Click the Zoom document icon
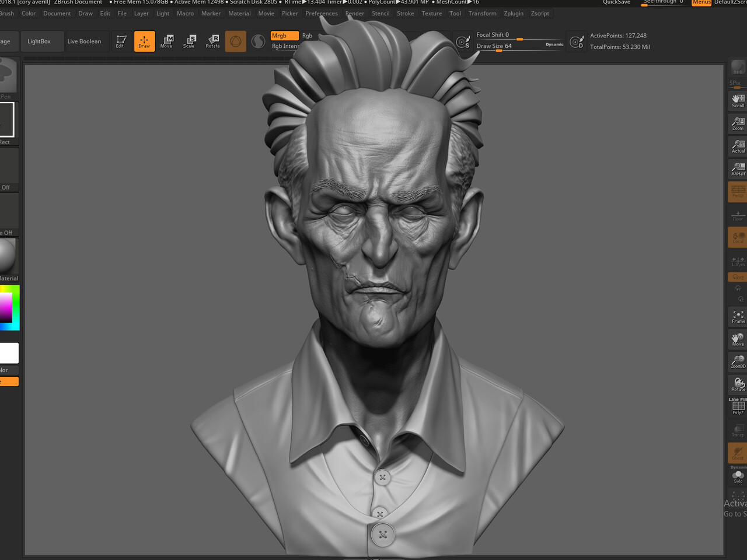747x560 pixels. (x=738, y=124)
